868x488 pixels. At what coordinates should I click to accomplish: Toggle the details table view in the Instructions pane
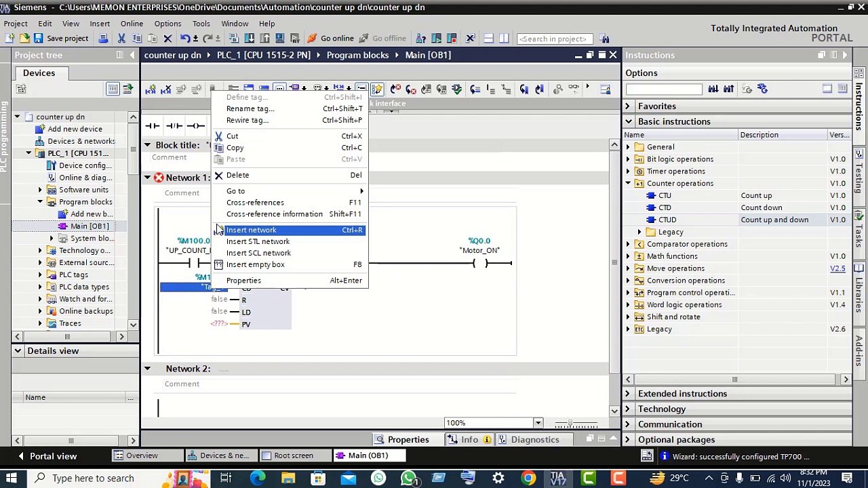coord(842,89)
